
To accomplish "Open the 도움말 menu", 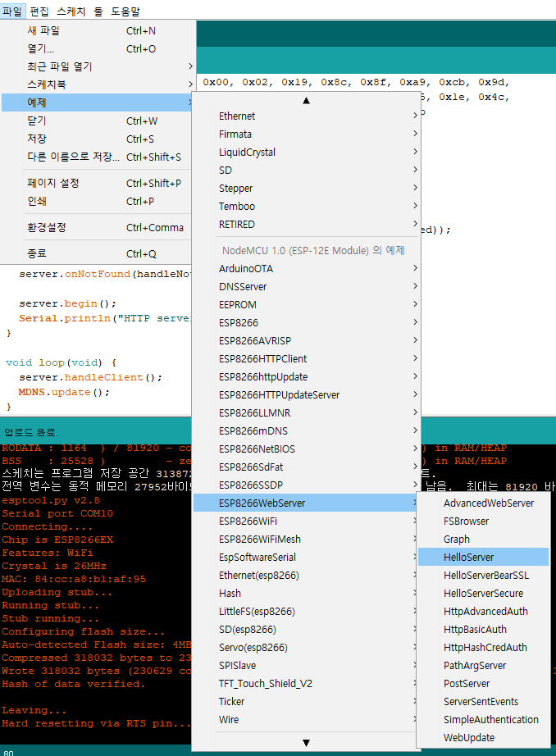I will click(125, 11).
